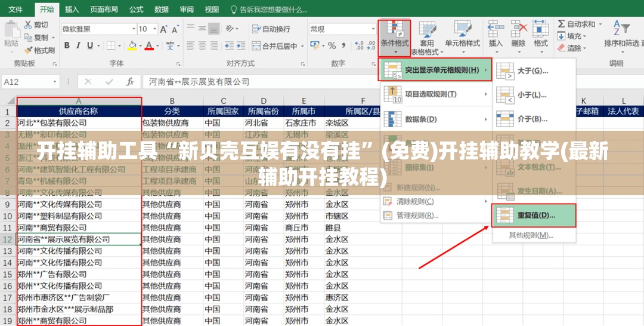
Task: Click the Delete (删除) cells icon
Action: (519, 29)
